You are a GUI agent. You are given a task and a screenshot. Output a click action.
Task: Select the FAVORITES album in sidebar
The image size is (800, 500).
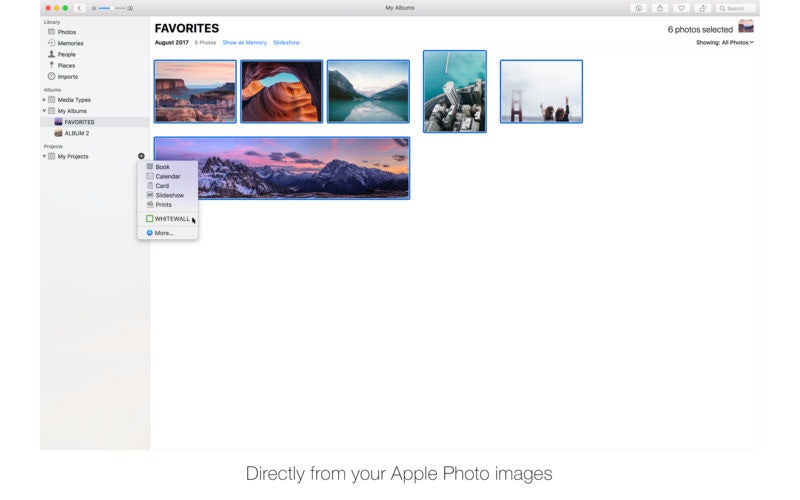[x=79, y=122]
